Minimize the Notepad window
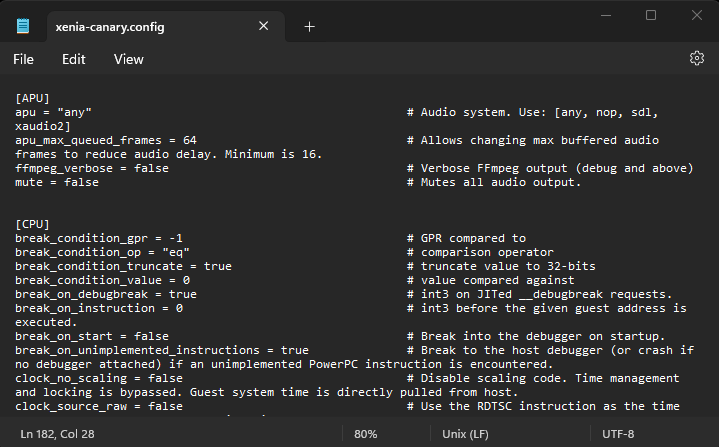719x447 pixels. (606, 15)
